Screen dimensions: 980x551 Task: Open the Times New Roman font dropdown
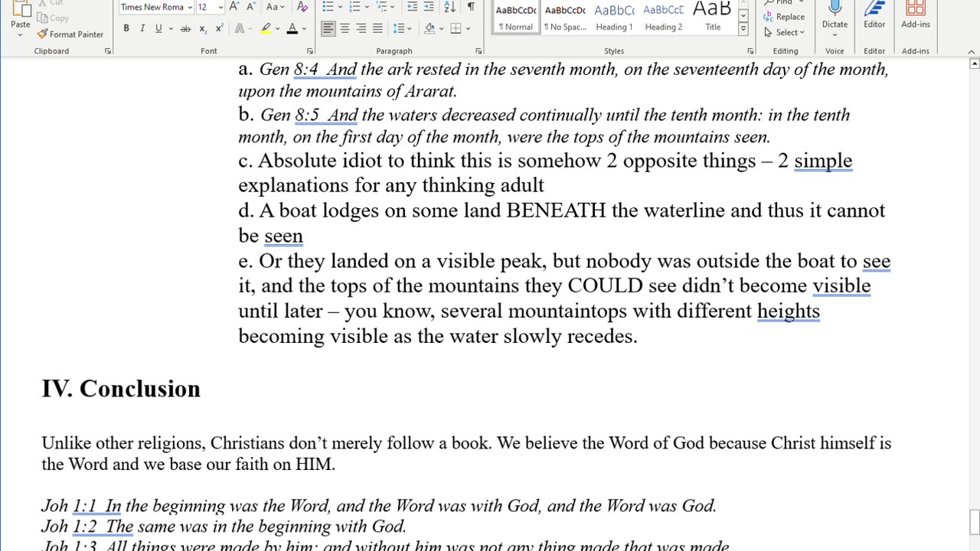[190, 8]
